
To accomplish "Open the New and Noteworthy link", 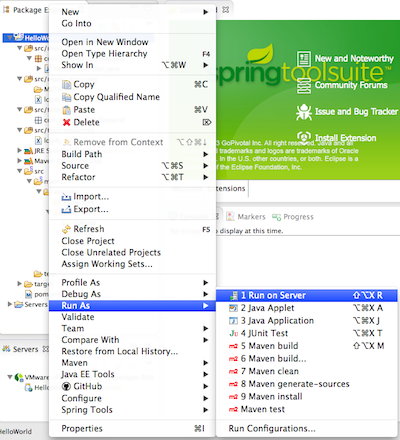I will click(x=354, y=59).
